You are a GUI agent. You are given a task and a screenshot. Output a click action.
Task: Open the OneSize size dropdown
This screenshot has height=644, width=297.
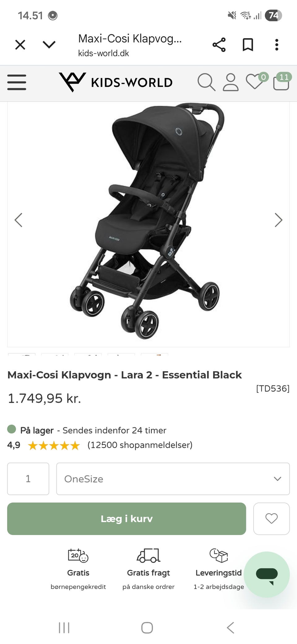[173, 479]
